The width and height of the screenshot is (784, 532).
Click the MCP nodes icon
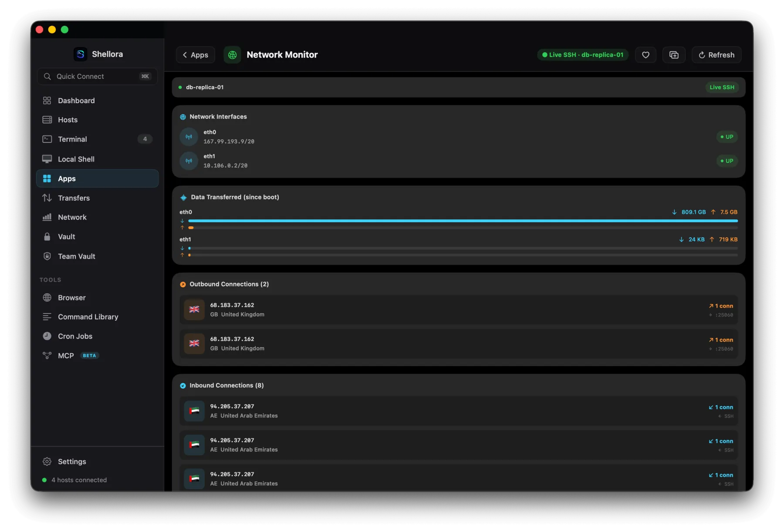point(47,356)
